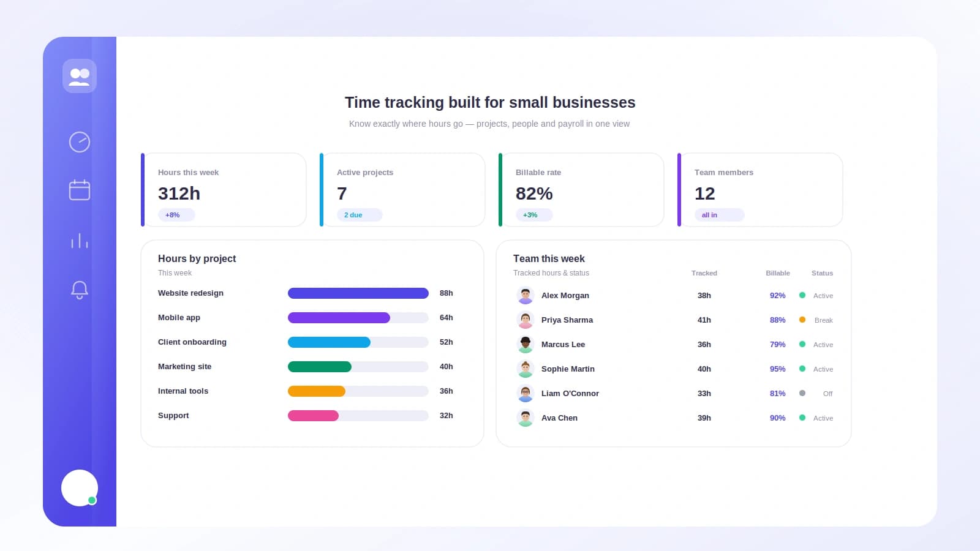Click the Website redesign progress bar
This screenshot has height=551, width=980.
pyautogui.click(x=358, y=293)
